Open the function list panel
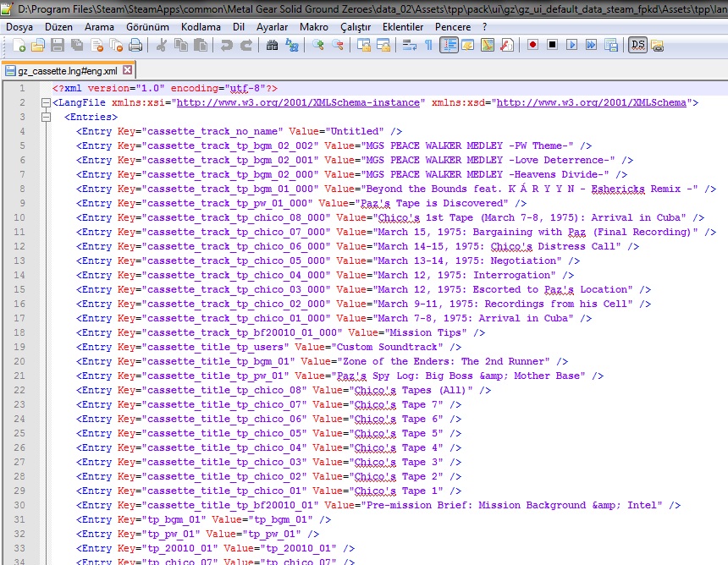Viewport: 728px width, 565px height. point(507,45)
